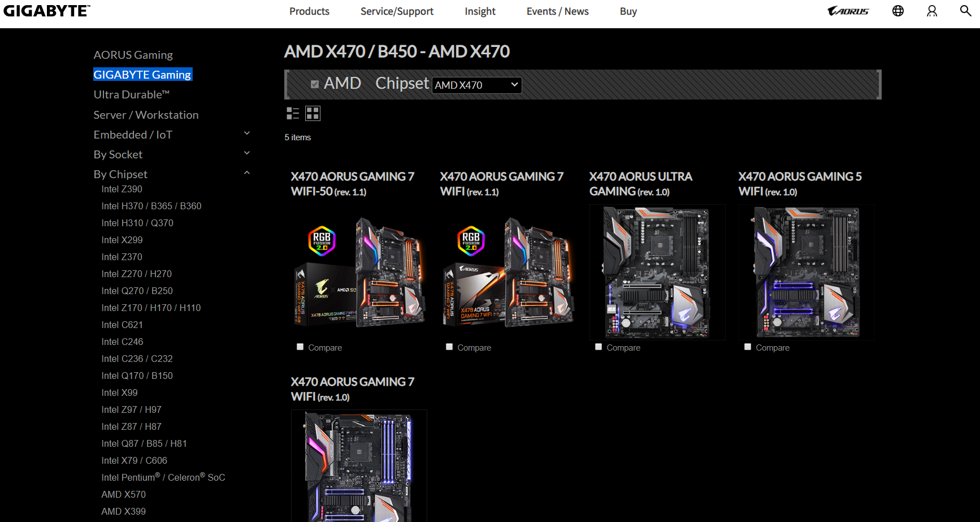Select AMD X399 chipset
The width and height of the screenshot is (980, 522).
124,511
